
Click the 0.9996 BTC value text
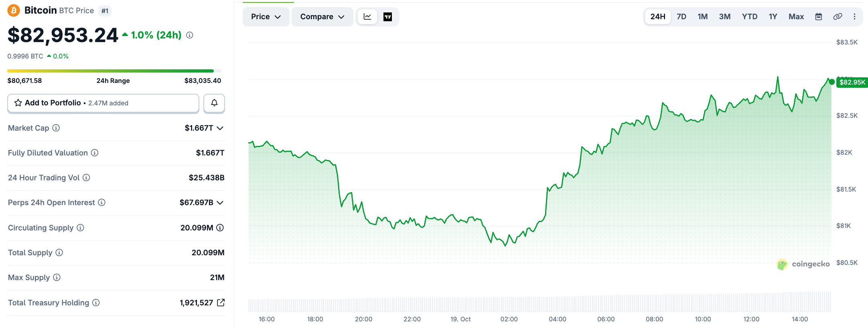click(25, 56)
